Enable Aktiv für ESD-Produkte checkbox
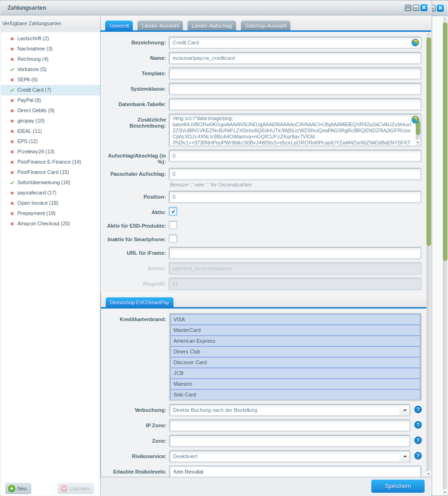Screen dimensions: 448x496 click(173, 225)
